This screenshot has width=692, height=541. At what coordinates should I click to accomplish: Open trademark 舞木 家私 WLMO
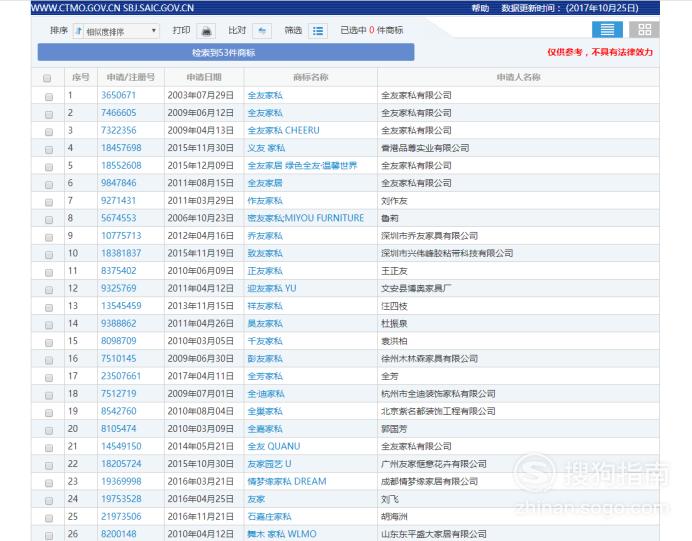pyautogui.click(x=282, y=534)
